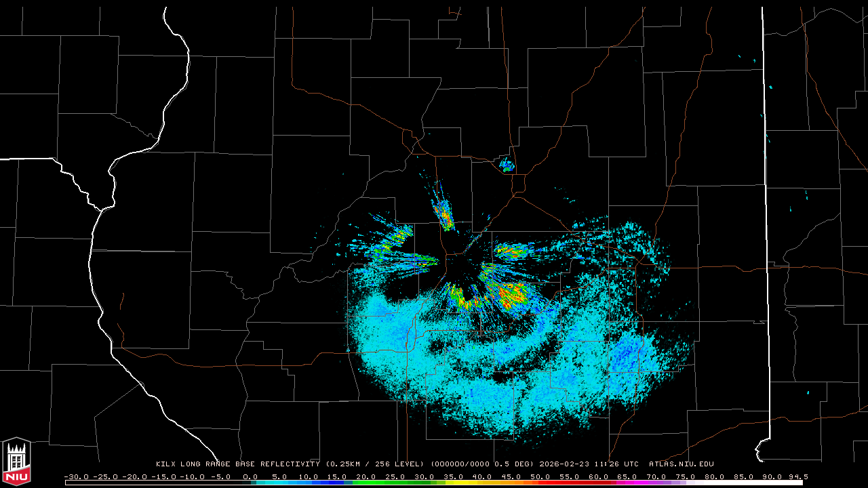The width and height of the screenshot is (868, 488).
Task: Select the 2026-02-23 11:26 UTC timestamp
Action: coord(589,464)
